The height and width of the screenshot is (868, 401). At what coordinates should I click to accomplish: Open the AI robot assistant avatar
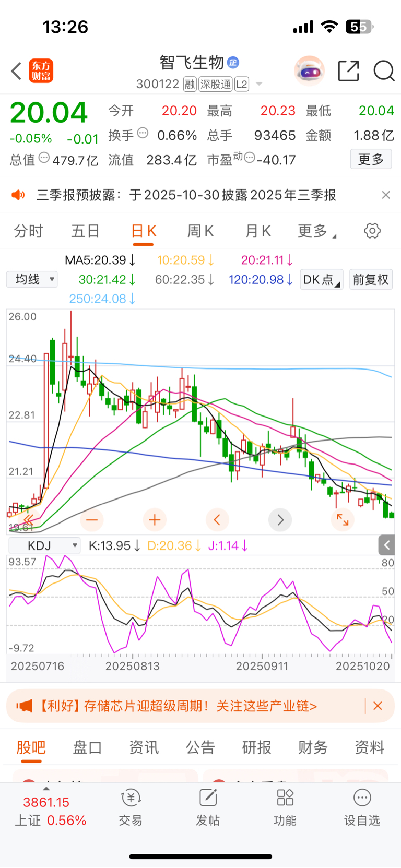(310, 70)
